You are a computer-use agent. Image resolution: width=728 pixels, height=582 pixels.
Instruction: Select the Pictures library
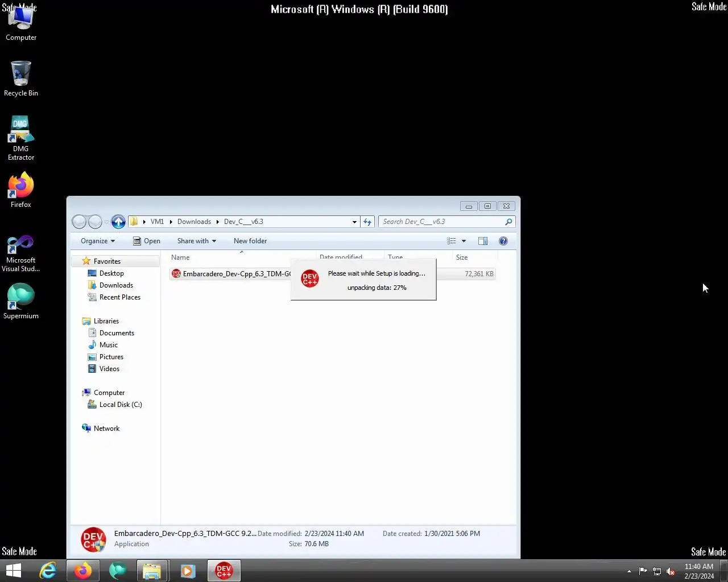click(111, 357)
